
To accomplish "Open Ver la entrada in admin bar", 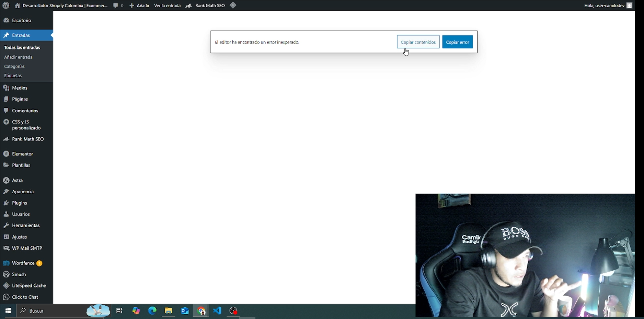I will click(x=167, y=5).
